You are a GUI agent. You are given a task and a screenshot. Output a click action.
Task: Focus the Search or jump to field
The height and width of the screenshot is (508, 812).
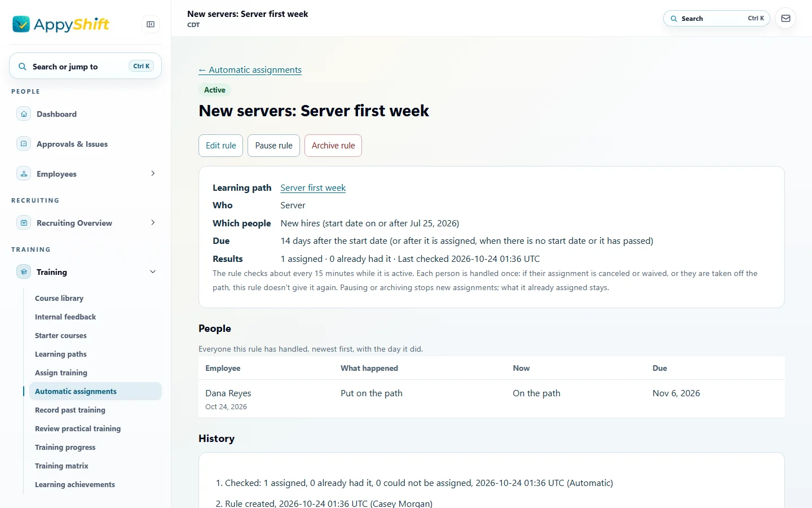tap(85, 66)
